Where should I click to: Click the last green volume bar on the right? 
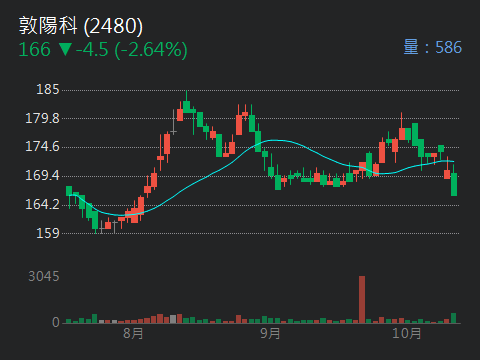tap(453, 318)
